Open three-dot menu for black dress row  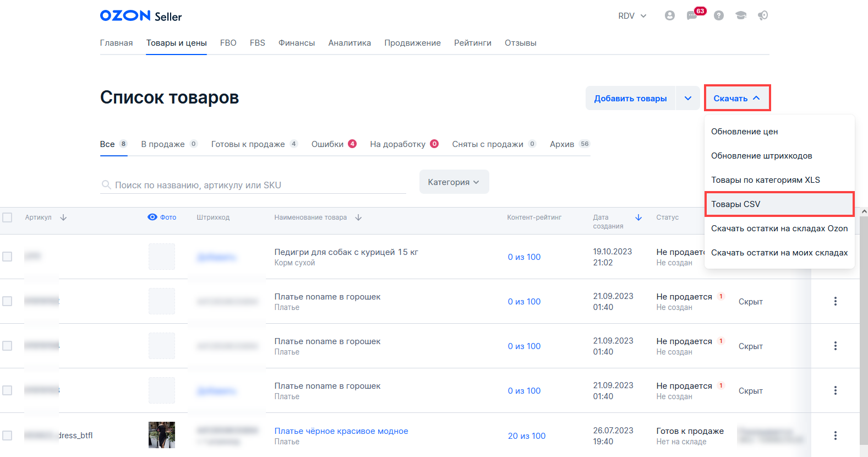click(x=835, y=436)
